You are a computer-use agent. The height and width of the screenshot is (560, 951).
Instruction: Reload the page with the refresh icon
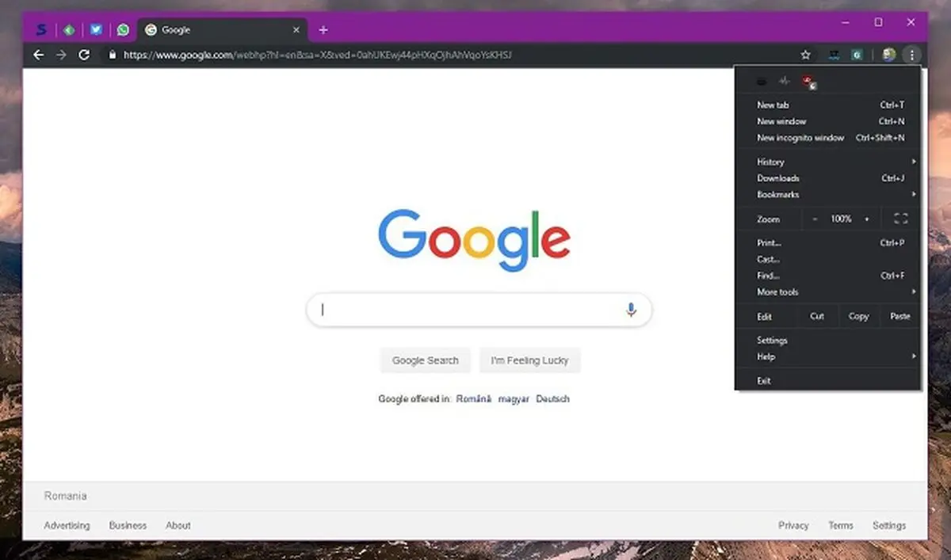pyautogui.click(x=84, y=55)
